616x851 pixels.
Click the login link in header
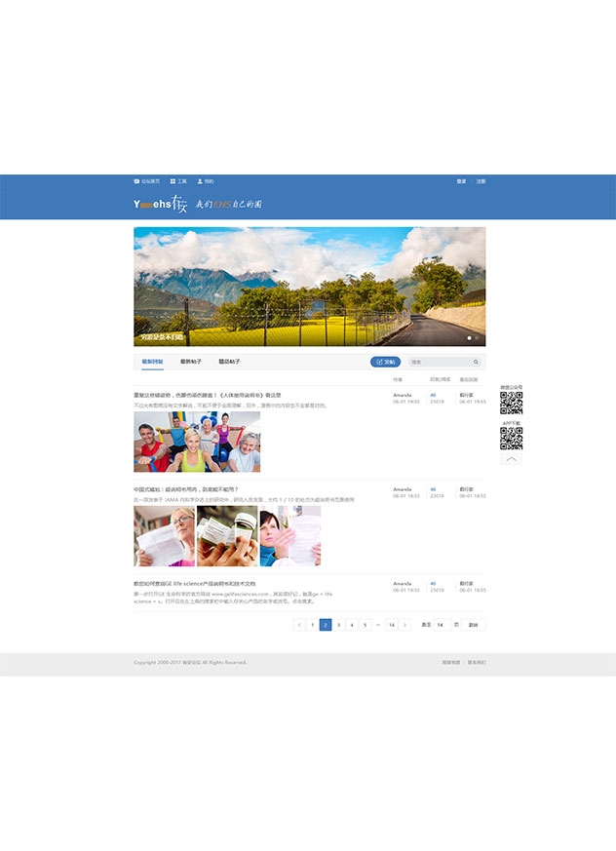click(461, 181)
